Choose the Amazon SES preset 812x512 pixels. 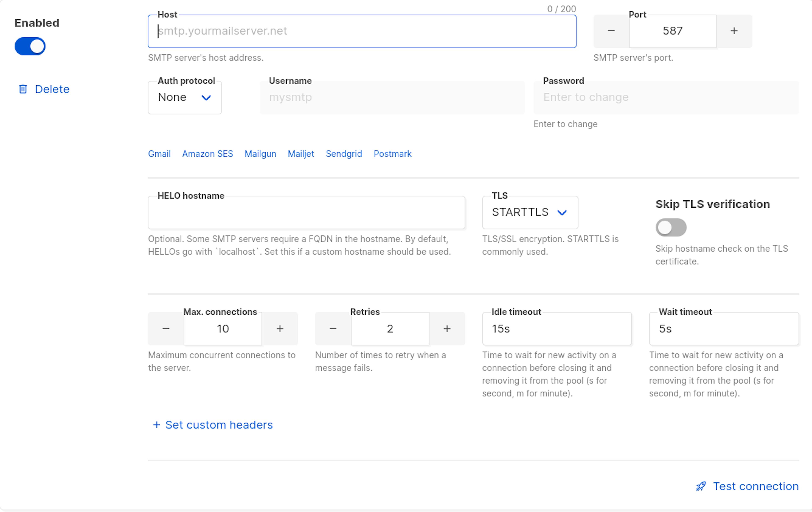(x=207, y=154)
